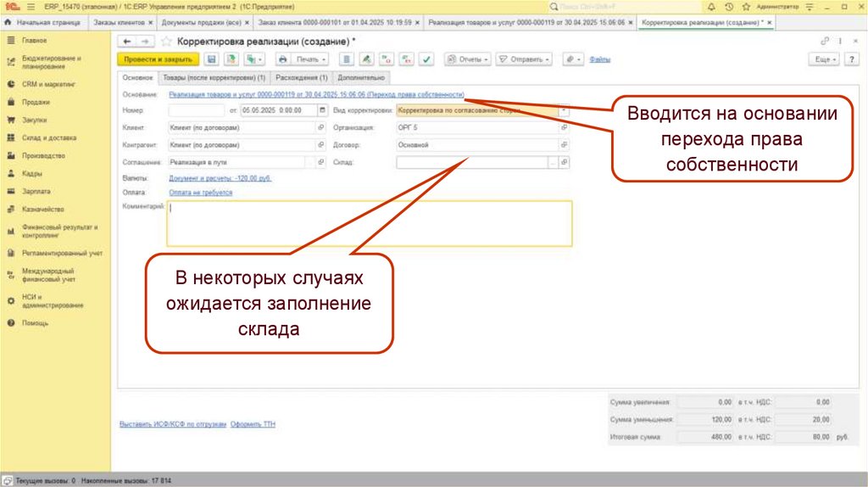Open Вид корректировки dropdown list
Viewport: 868px width, 487px height.
click(565, 110)
